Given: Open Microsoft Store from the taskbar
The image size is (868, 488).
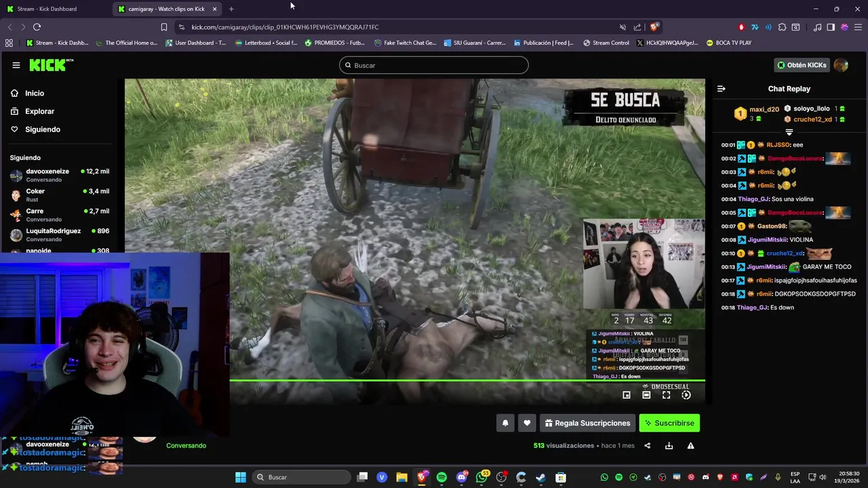Looking at the screenshot, I should coord(561,477).
